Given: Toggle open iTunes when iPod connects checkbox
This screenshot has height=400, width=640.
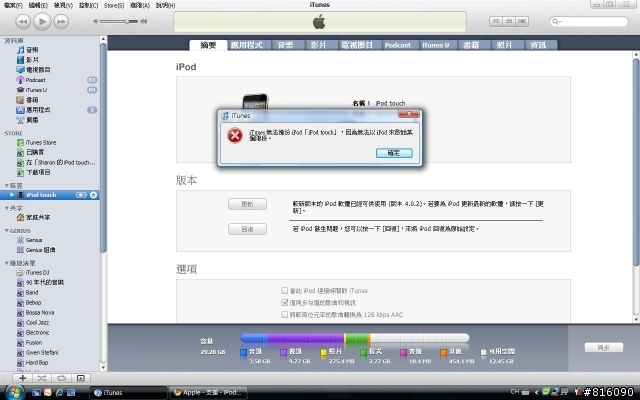Looking at the screenshot, I should click(x=284, y=291).
